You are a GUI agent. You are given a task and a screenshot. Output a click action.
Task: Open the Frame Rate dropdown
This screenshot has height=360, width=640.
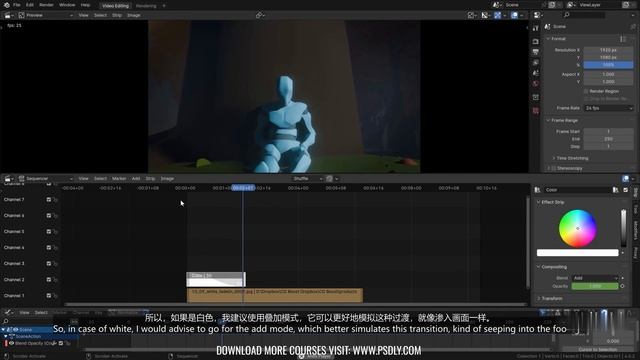[608, 108]
